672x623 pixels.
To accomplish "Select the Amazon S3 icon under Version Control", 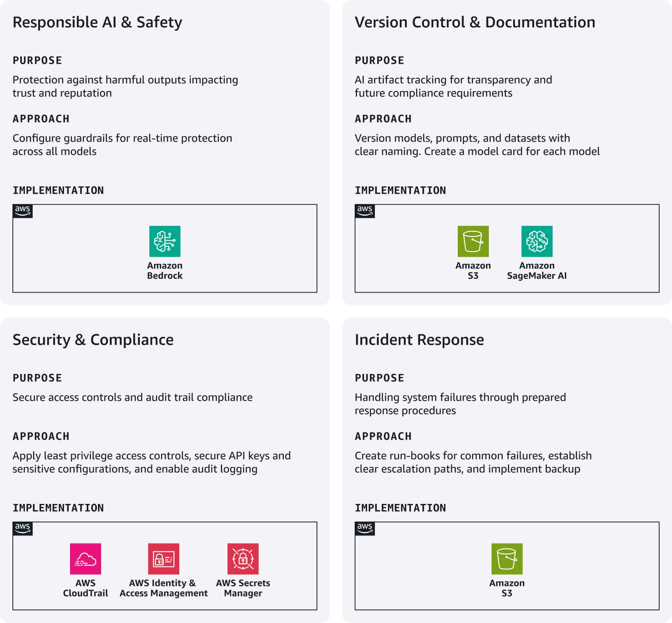I will [473, 241].
